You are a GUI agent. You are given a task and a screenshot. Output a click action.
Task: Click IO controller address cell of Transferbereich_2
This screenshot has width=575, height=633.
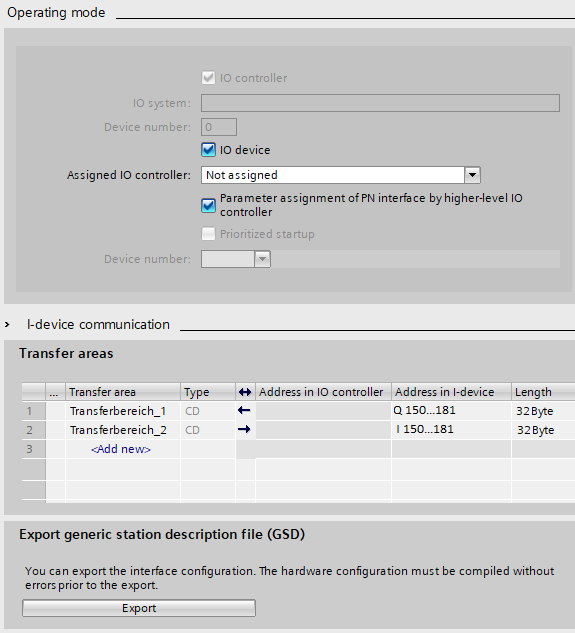(323, 430)
